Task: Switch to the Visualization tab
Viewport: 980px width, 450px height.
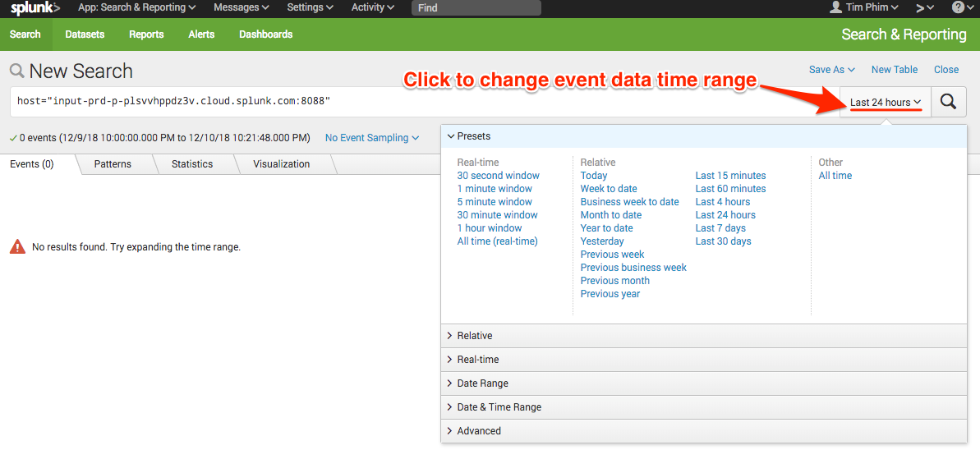Action: point(281,164)
